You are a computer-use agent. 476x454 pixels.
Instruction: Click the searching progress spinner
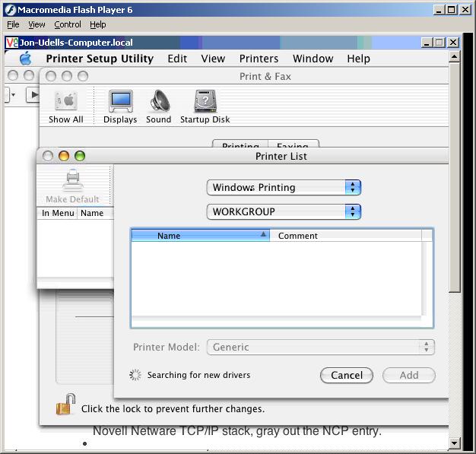135,375
